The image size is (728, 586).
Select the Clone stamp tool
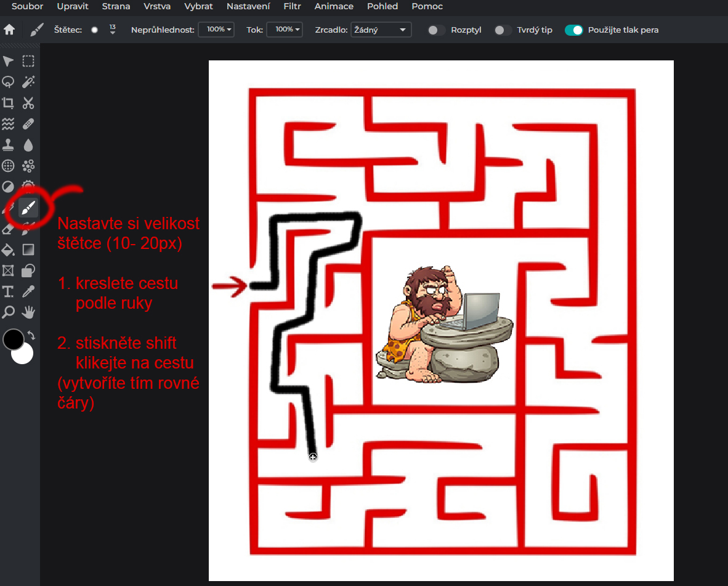click(8, 145)
